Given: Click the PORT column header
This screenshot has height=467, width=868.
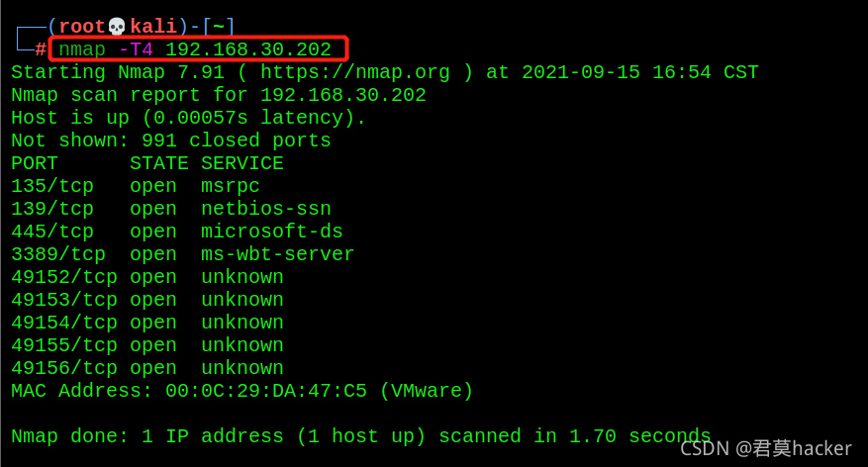Looking at the screenshot, I should pyautogui.click(x=35, y=163).
